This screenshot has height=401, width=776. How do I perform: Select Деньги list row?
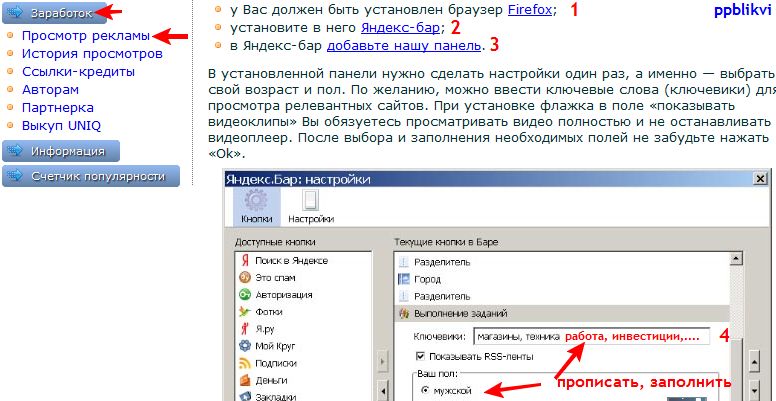(x=304, y=380)
